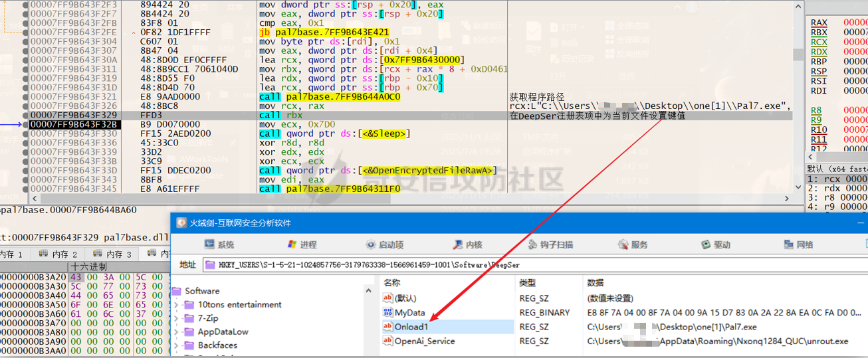Open the 启动项 tab
868x358 pixels.
click(x=384, y=244)
